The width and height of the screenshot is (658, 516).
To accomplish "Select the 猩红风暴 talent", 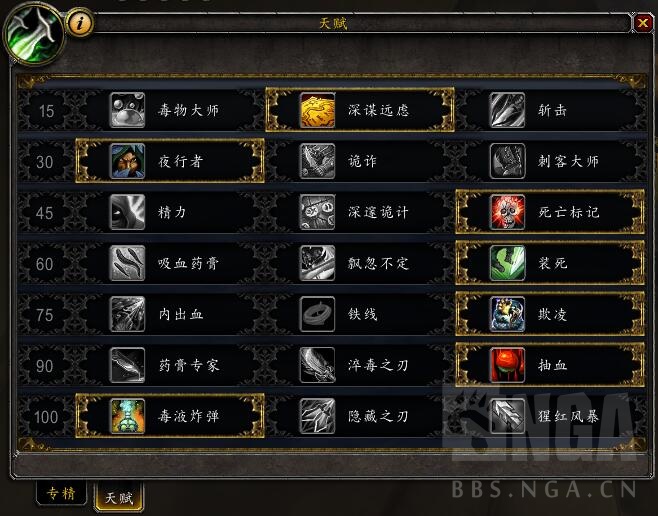I will pos(550,416).
